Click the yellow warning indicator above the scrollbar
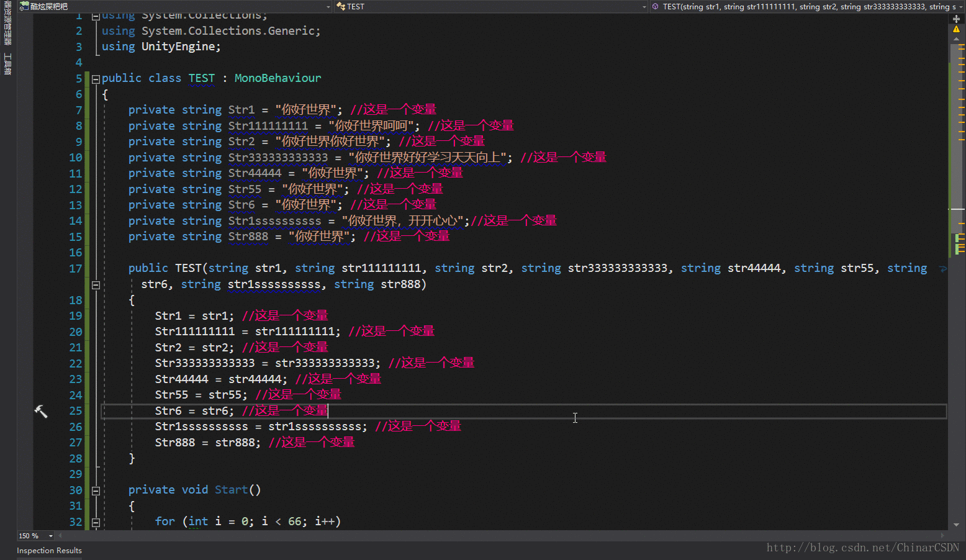This screenshot has width=966, height=560. 956,29
